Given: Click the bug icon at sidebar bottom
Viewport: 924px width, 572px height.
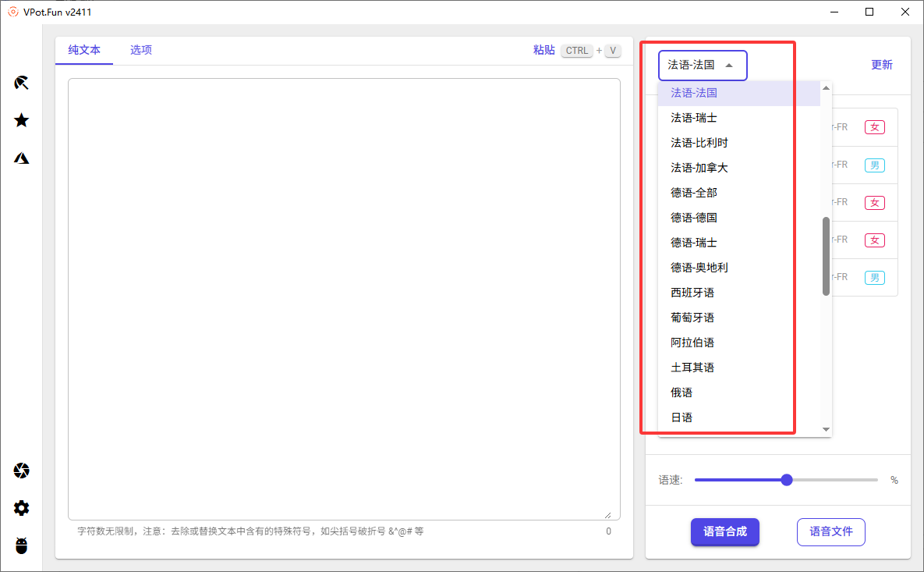Looking at the screenshot, I should pyautogui.click(x=22, y=545).
